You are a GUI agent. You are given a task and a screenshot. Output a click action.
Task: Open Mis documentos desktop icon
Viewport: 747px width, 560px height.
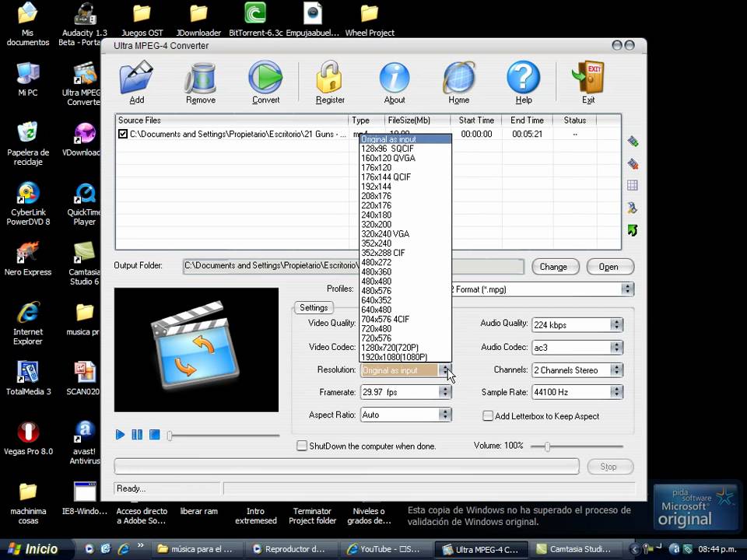click(28, 13)
